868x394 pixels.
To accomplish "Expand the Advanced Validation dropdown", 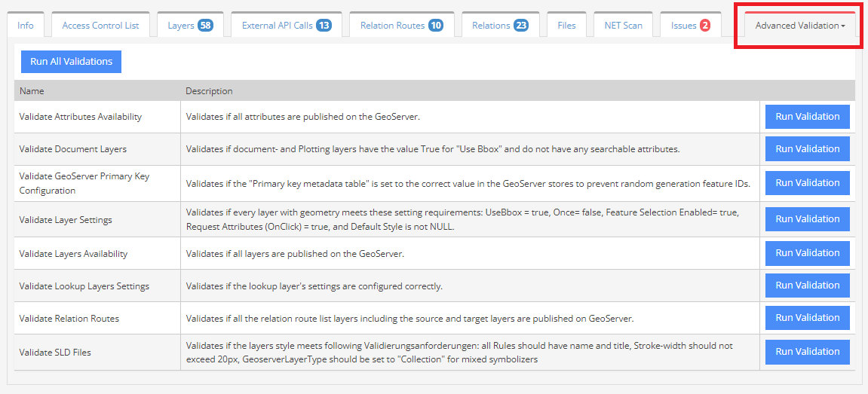I will (799, 25).
